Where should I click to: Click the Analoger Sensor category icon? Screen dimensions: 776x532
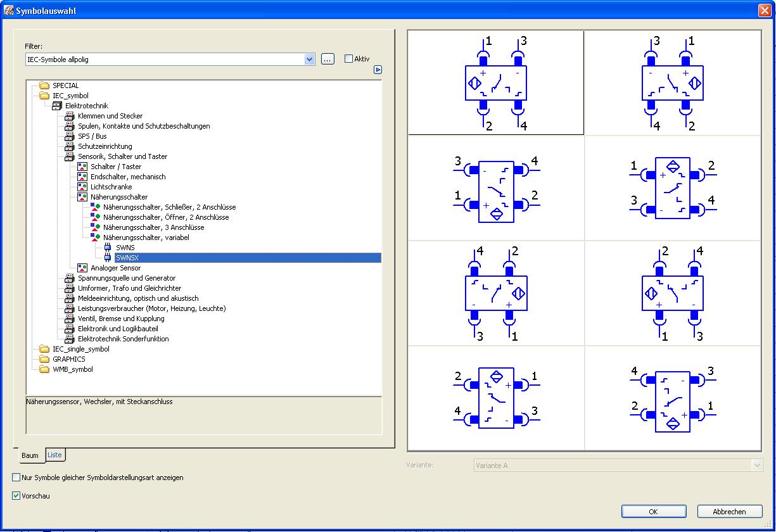point(82,268)
